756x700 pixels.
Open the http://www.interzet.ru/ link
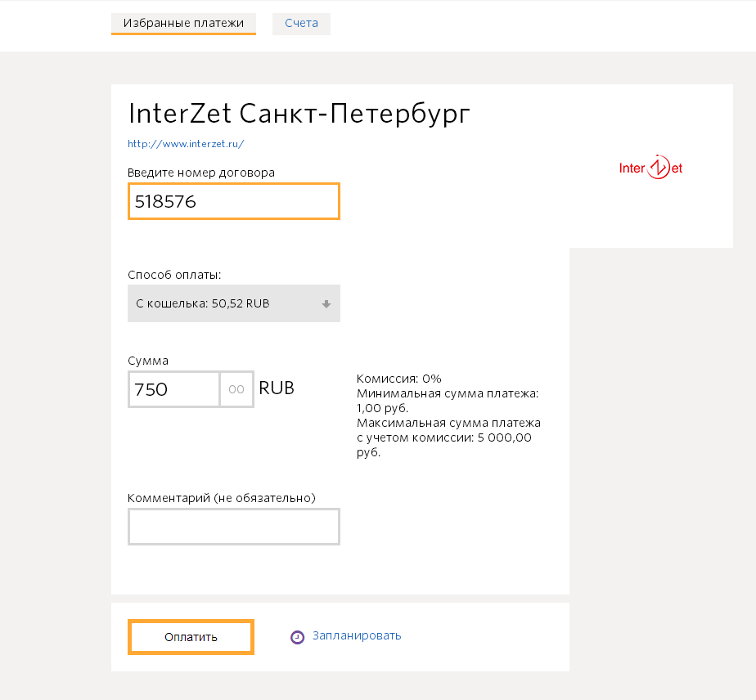pyautogui.click(x=186, y=144)
